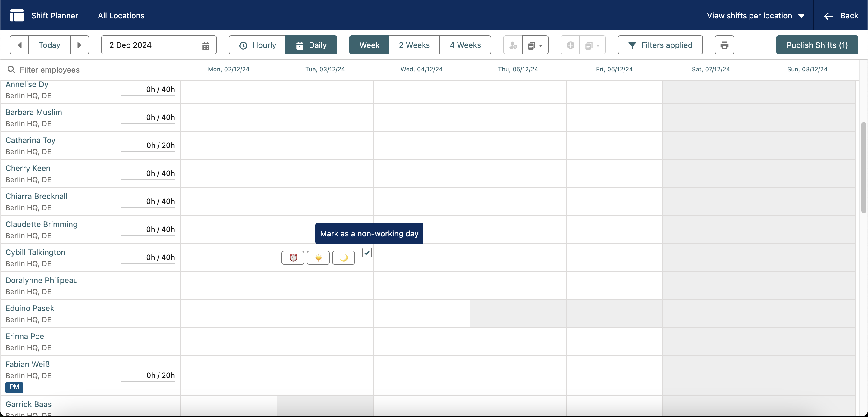Open the Filters applied panel
This screenshot has width=868, height=417.
point(660,45)
